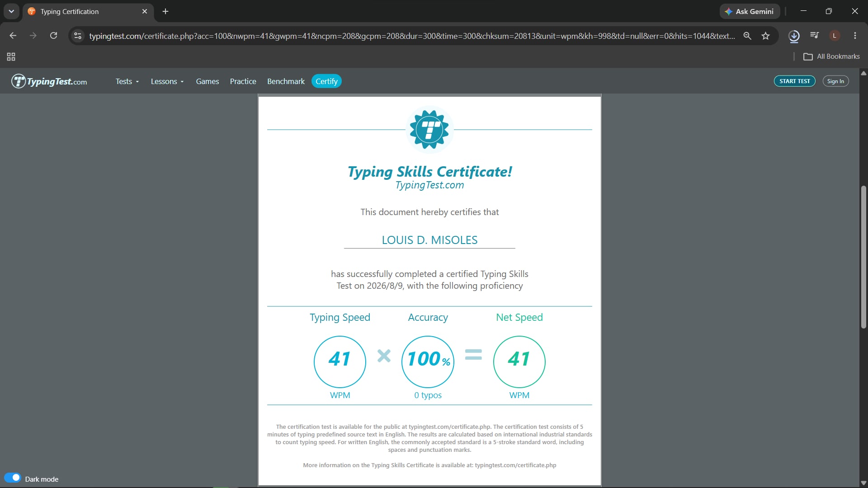Click the certificate badge logo
The image size is (868, 488).
click(x=429, y=130)
